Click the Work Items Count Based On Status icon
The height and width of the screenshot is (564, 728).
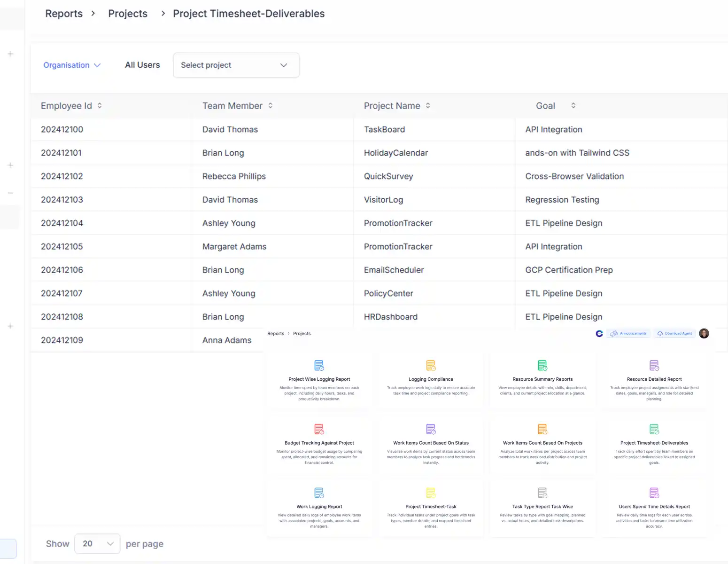click(431, 429)
